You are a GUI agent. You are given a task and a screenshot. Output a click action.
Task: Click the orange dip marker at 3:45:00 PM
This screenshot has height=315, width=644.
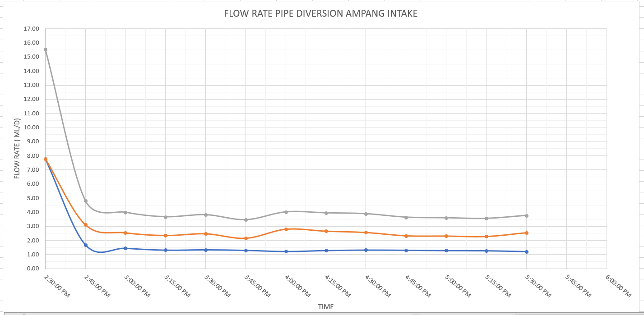point(245,238)
